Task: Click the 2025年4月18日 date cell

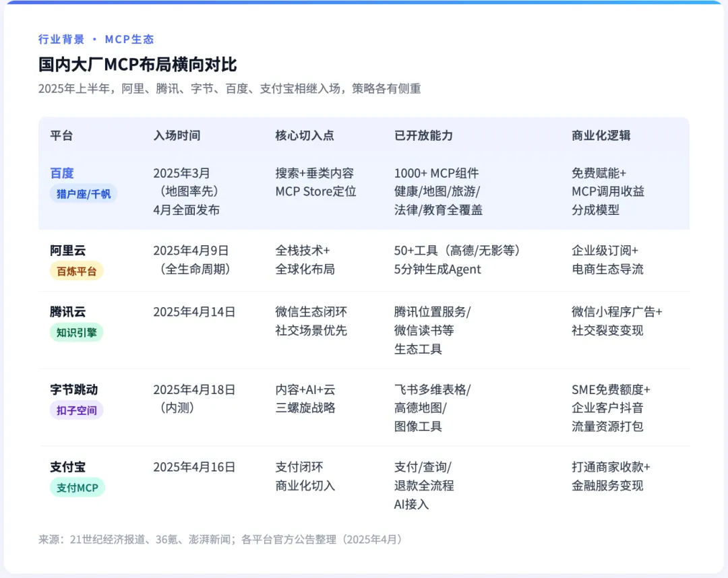Action: (x=194, y=399)
